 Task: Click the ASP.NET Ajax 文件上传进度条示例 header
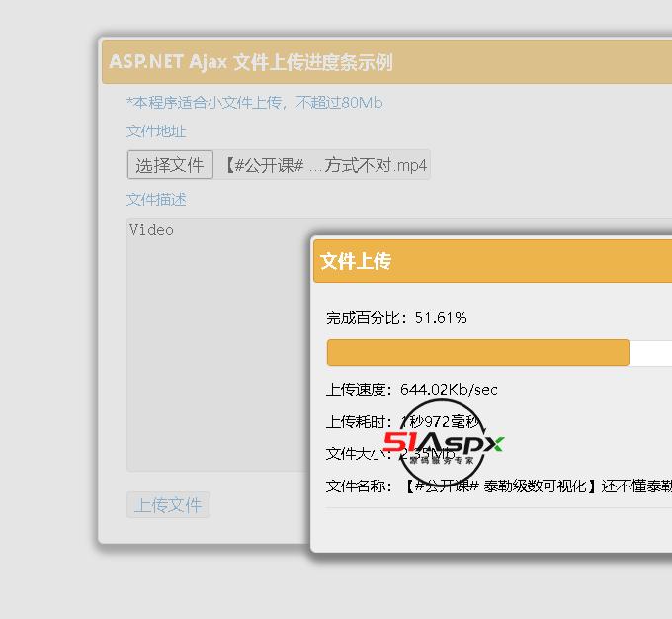387,62
